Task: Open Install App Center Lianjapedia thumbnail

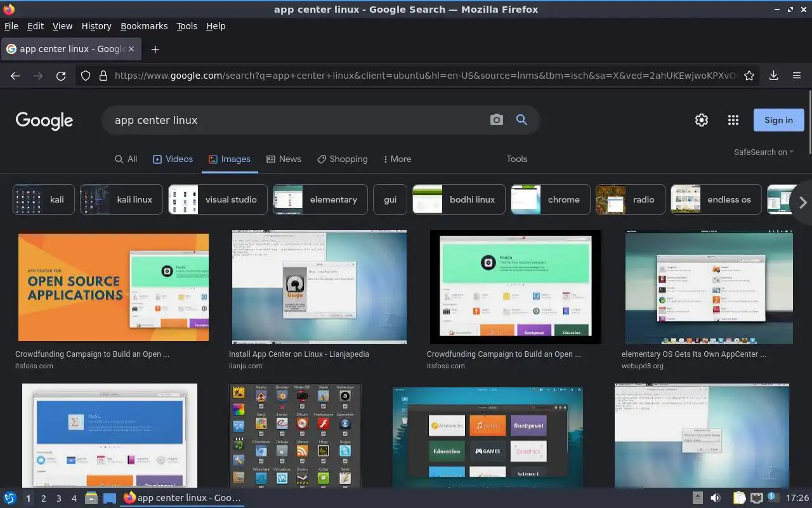Action: [319, 287]
